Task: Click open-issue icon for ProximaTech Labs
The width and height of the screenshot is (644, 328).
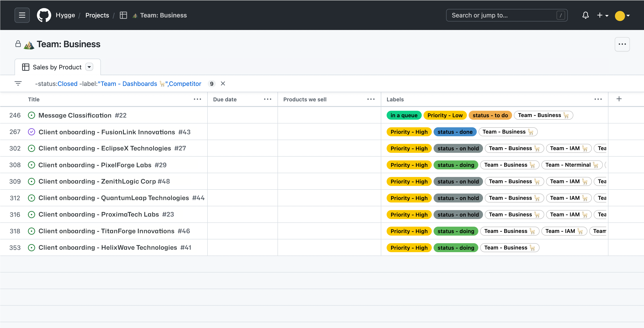Action: (x=32, y=214)
